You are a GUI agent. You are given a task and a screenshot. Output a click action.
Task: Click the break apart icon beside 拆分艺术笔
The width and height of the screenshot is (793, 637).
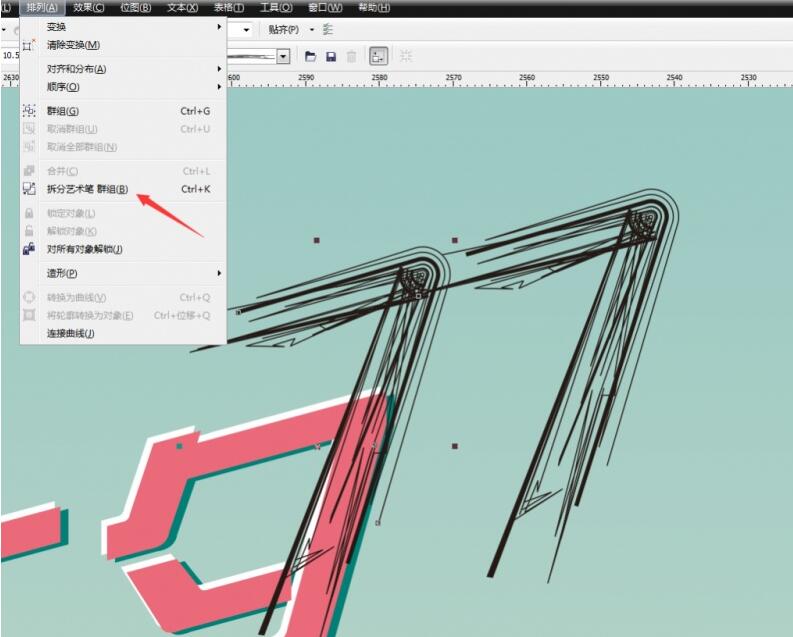(x=29, y=189)
